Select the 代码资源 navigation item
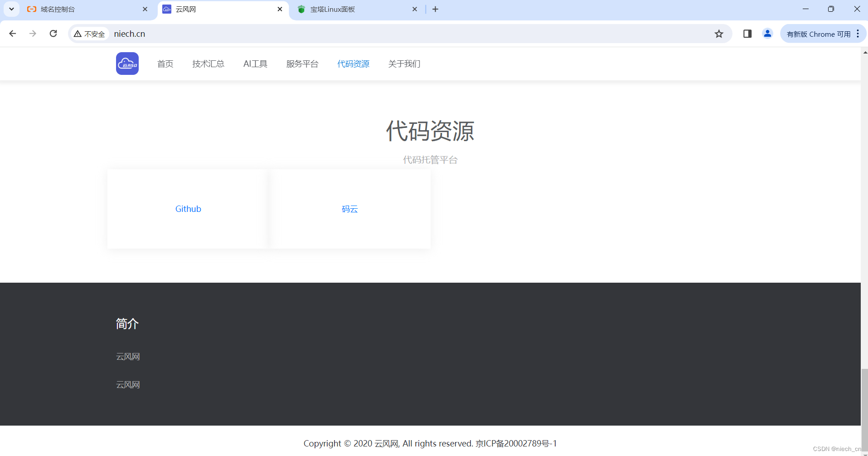The height and width of the screenshot is (456, 868). click(353, 64)
